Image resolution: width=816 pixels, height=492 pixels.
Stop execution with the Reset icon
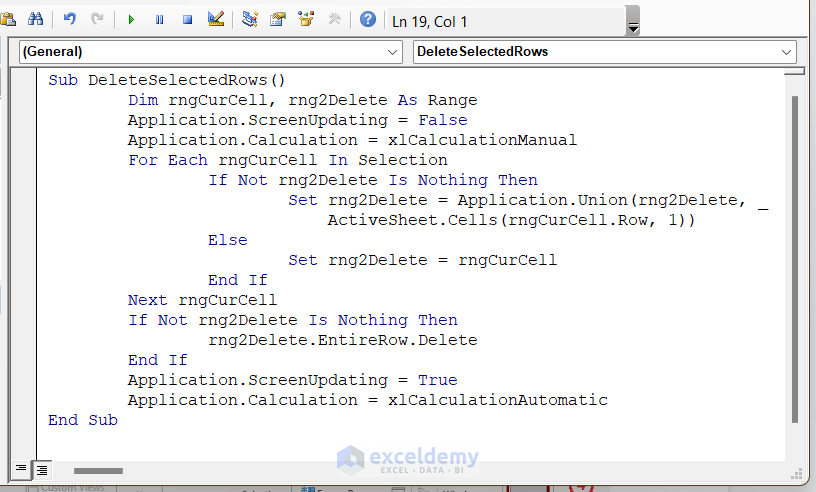click(x=187, y=20)
